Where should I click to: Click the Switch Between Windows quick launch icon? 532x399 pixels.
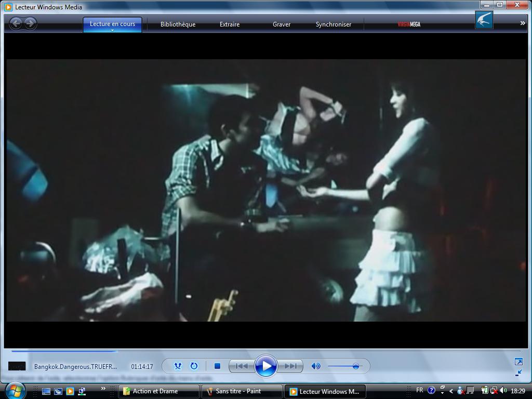(x=58, y=391)
